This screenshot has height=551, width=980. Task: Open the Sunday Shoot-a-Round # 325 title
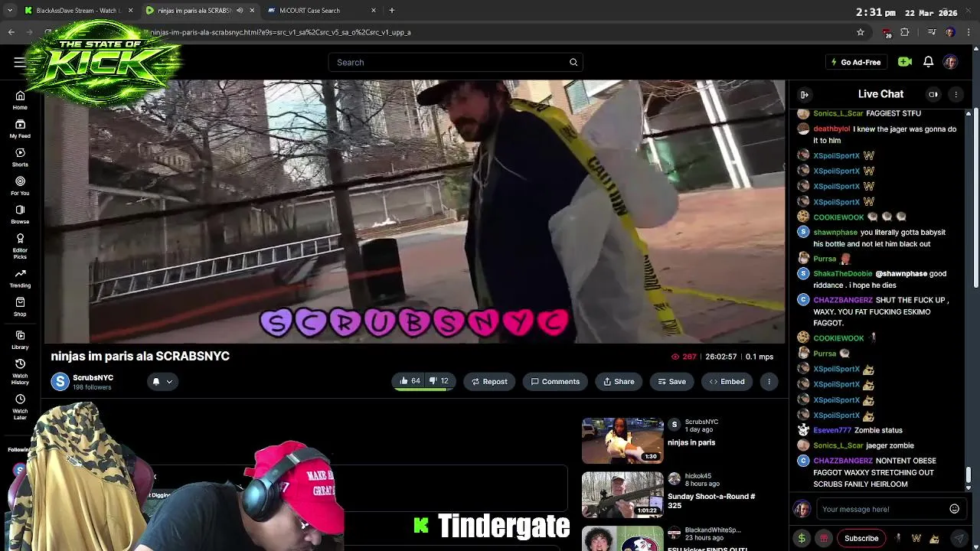click(711, 500)
